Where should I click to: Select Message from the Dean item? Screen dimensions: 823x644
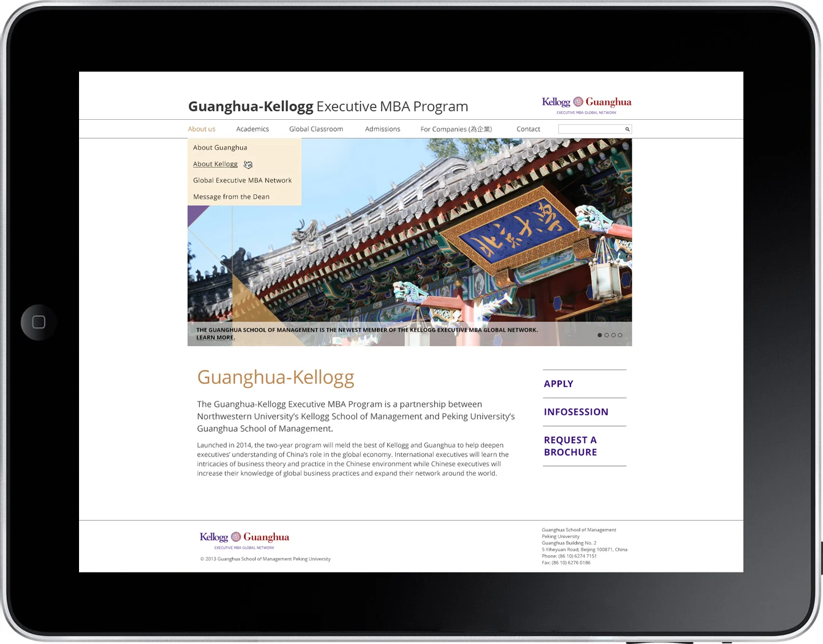coord(231,197)
